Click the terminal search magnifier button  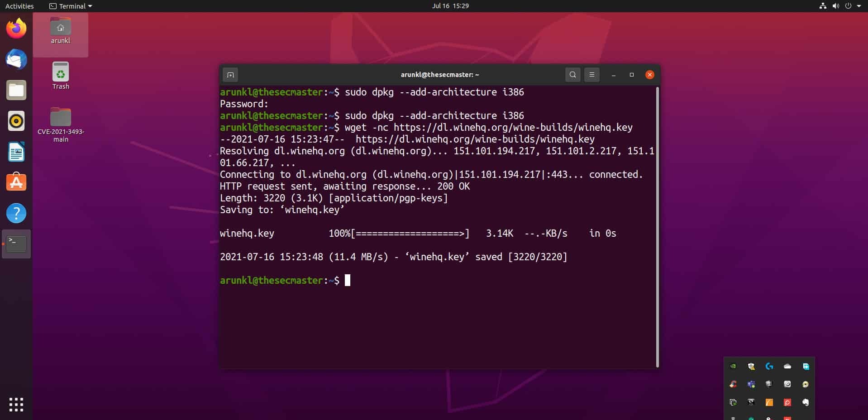572,75
